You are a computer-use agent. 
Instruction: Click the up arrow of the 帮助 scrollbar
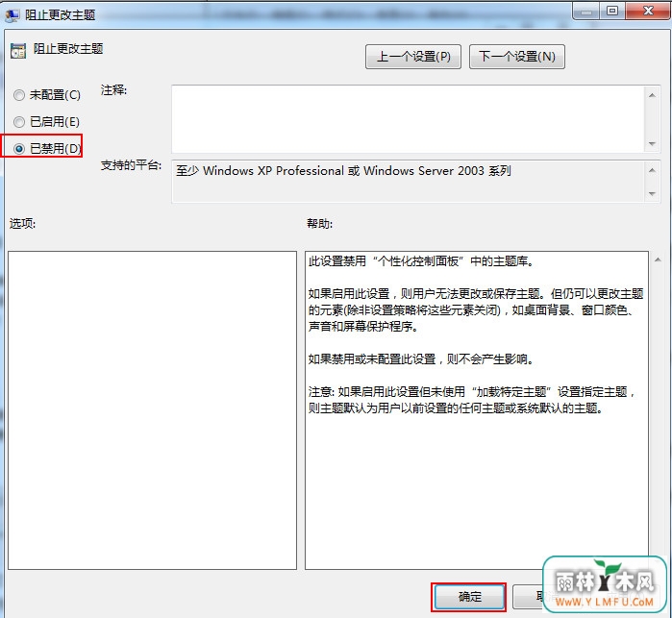click(x=658, y=260)
